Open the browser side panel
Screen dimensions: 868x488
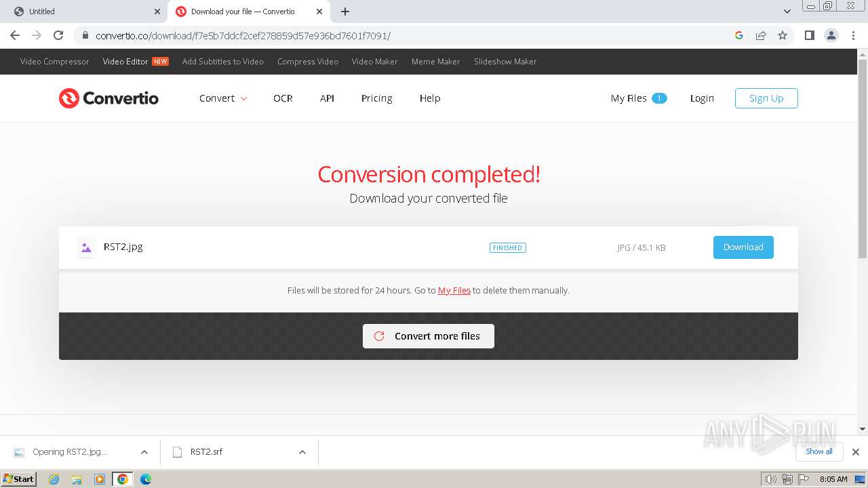coord(810,35)
